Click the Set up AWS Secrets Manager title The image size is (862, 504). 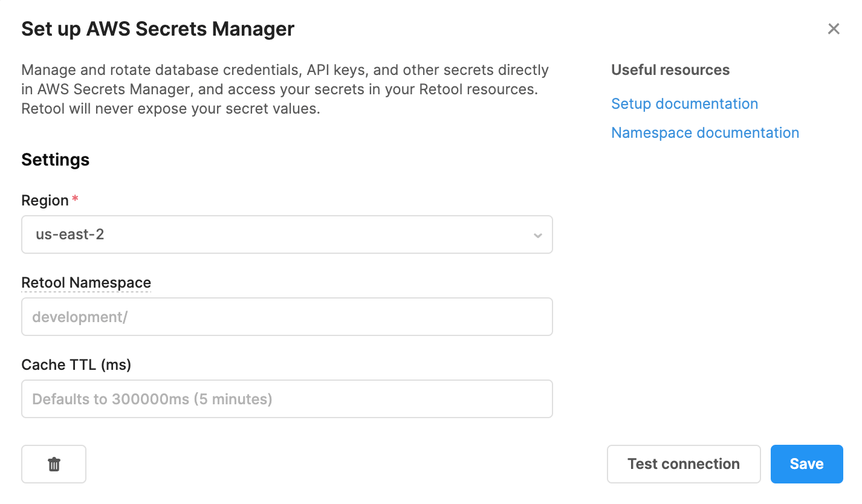[158, 29]
